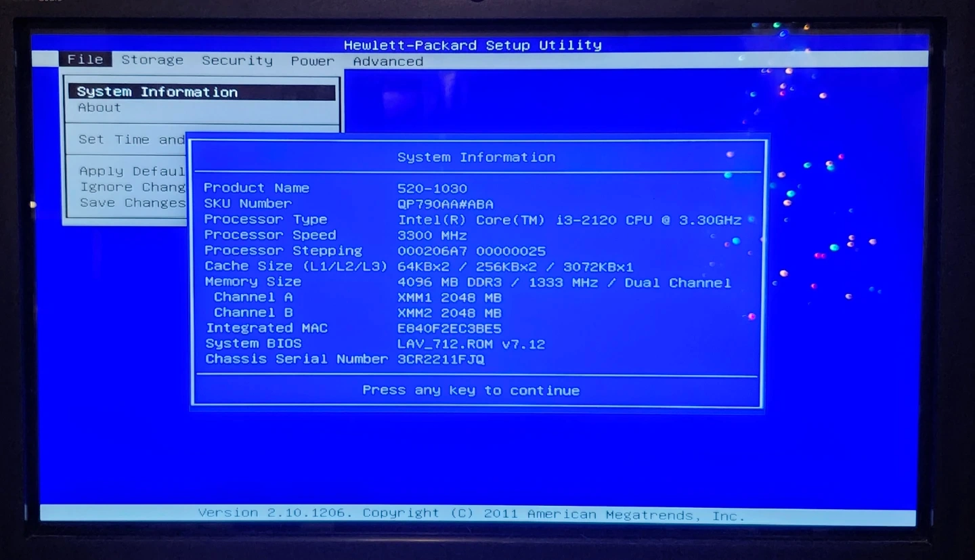Select the Ignore Changes entry
This screenshot has width=975, height=560.
coord(133,187)
